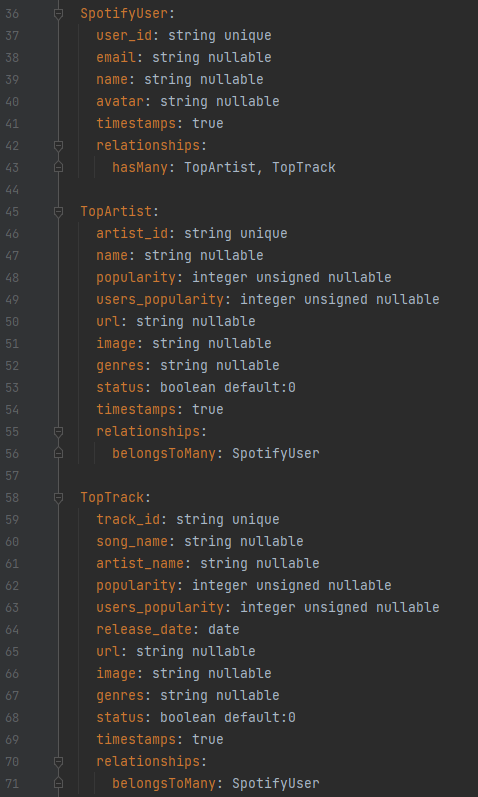Click fold end marker on line 71
The image size is (478, 797).
(58, 783)
